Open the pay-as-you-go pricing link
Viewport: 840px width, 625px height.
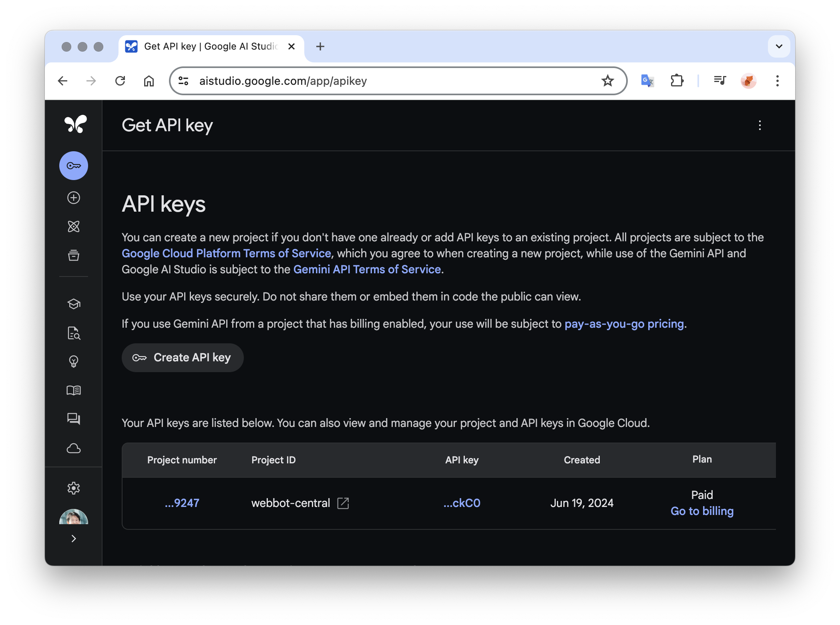pos(624,324)
